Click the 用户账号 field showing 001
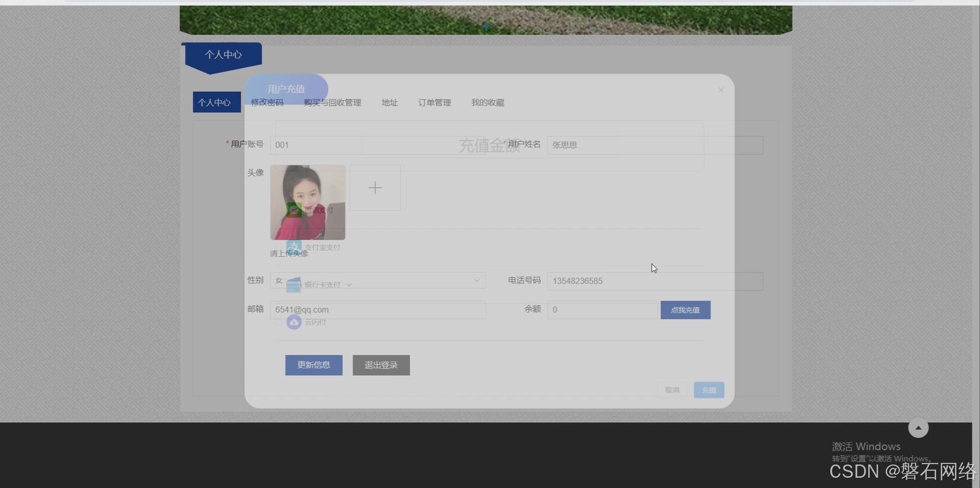The width and height of the screenshot is (980, 488). [378, 145]
